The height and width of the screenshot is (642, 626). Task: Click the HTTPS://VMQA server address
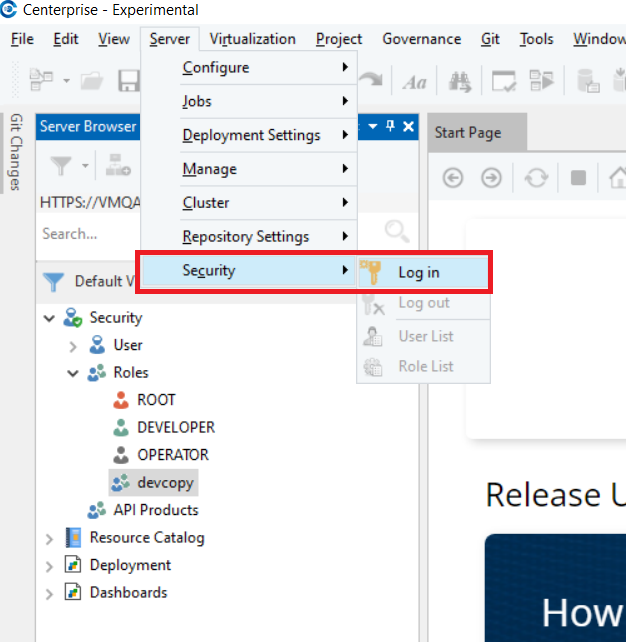point(90,202)
